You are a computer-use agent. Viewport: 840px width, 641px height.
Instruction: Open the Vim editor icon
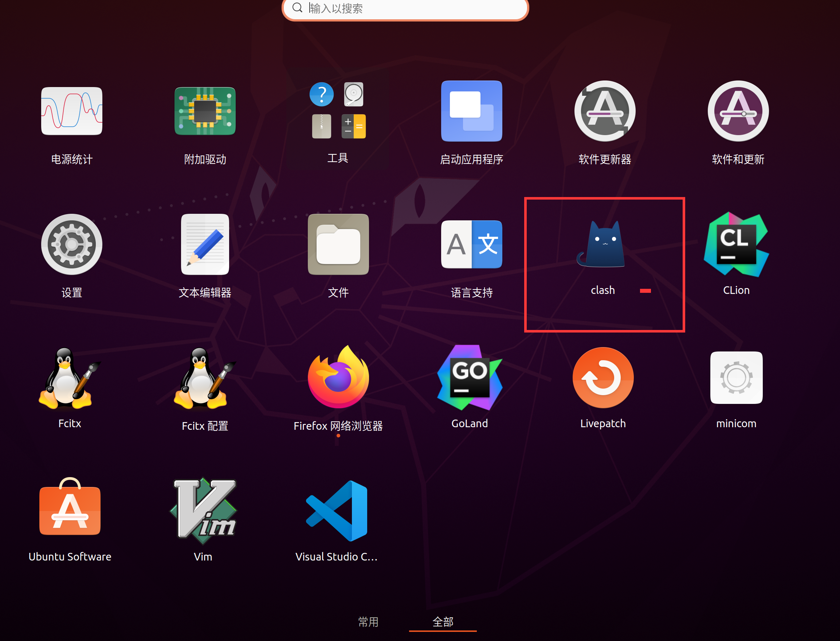(x=203, y=511)
